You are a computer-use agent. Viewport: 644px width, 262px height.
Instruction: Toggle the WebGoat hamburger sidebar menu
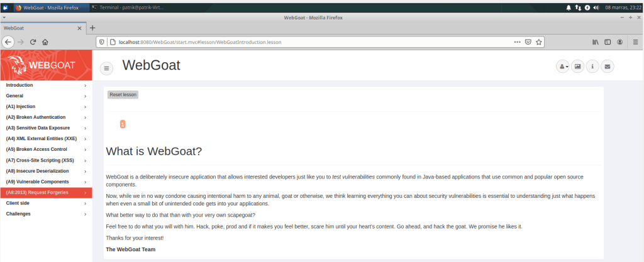point(106,67)
